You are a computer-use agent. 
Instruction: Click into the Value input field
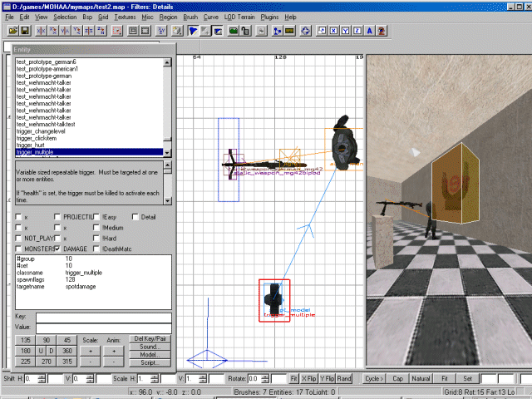coord(103,328)
